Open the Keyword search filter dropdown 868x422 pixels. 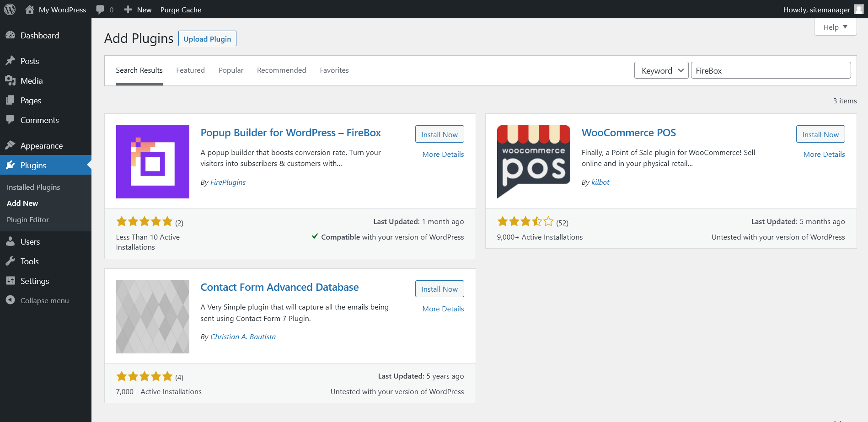[x=661, y=70]
